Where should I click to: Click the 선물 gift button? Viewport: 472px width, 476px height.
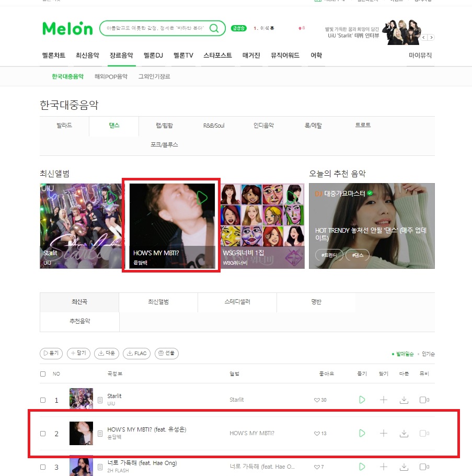click(x=167, y=354)
